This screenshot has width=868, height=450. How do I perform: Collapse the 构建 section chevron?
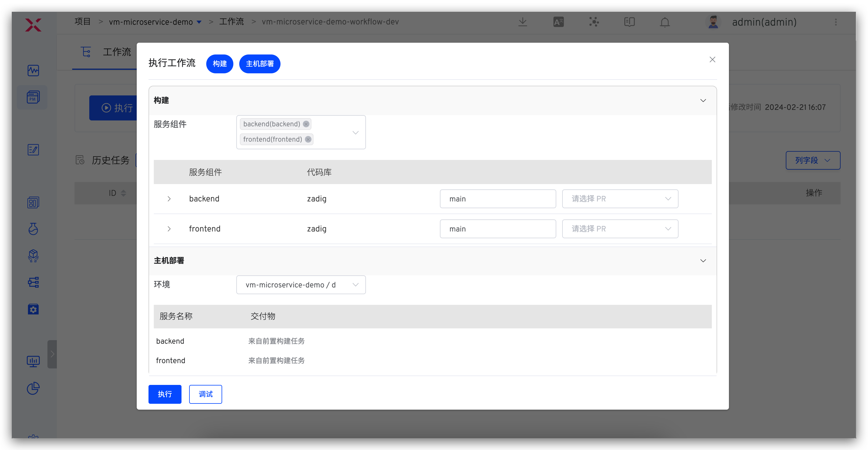click(703, 100)
